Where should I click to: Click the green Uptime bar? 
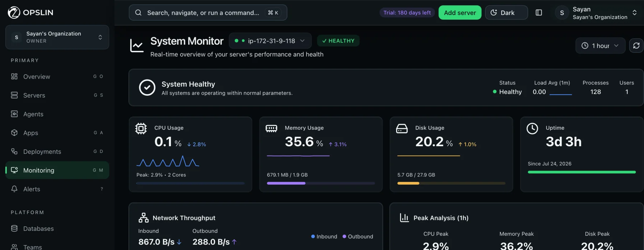(582, 172)
